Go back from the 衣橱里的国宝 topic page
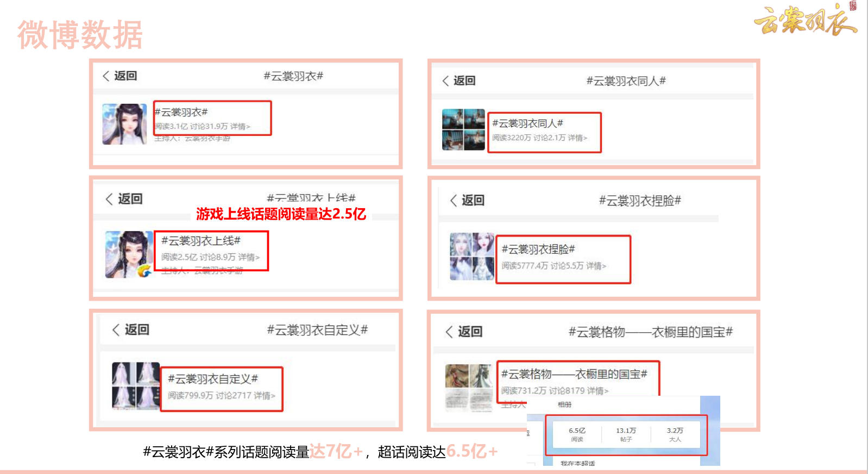868x474 pixels. [464, 332]
